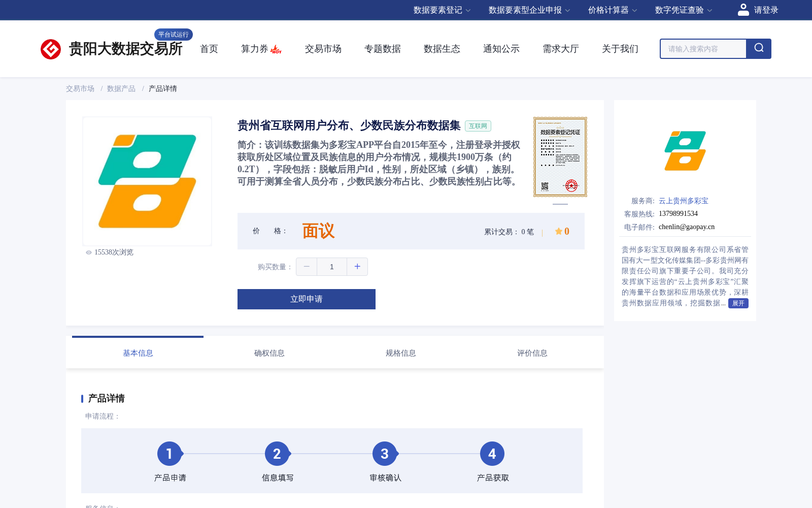Click the email chenlin@gaopay.cn

(x=687, y=227)
